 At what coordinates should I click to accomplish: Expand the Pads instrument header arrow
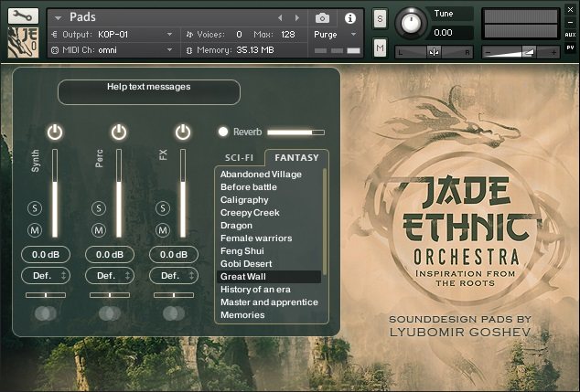[x=58, y=17]
